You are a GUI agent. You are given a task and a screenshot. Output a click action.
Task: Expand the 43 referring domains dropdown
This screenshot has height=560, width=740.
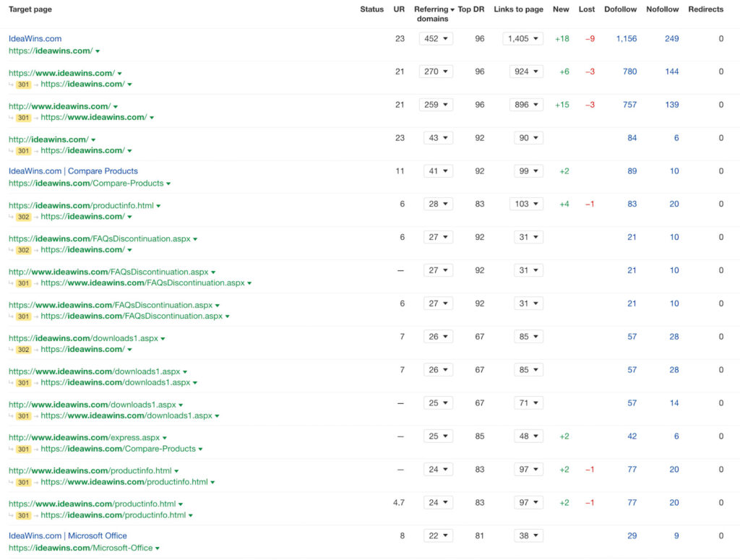[x=439, y=138]
